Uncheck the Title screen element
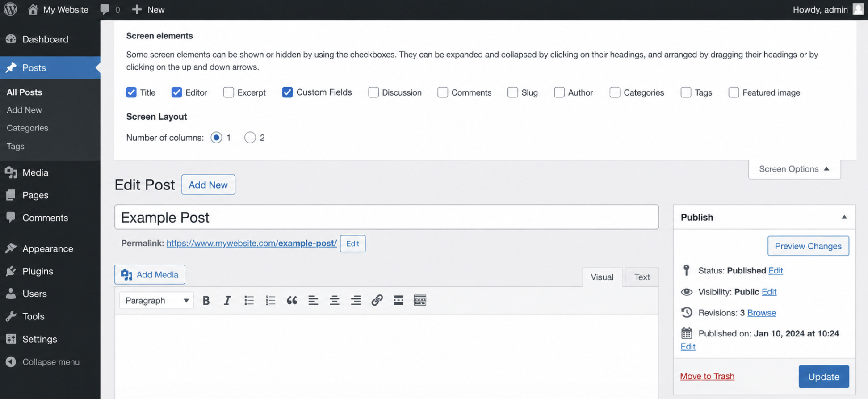The image size is (868, 399). point(131,92)
